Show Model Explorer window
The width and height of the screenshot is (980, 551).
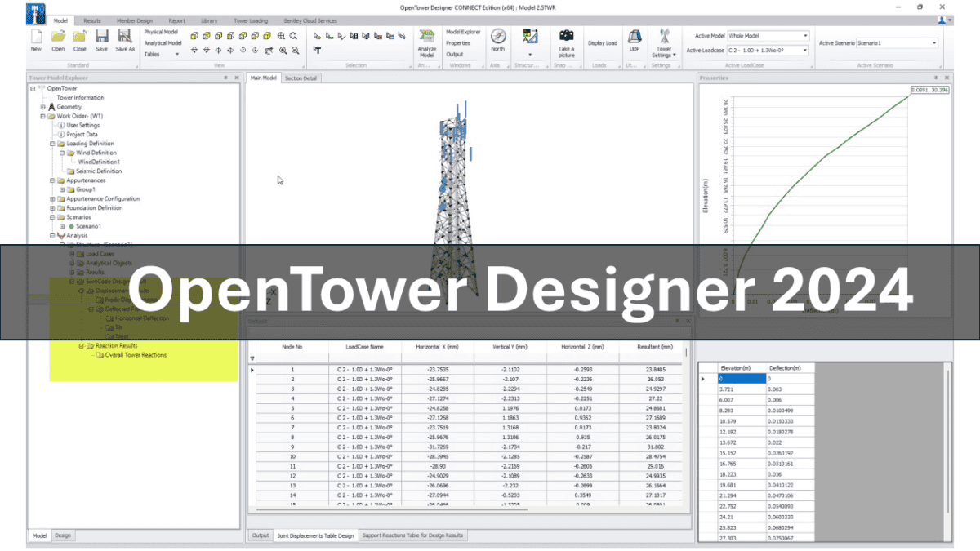click(463, 33)
